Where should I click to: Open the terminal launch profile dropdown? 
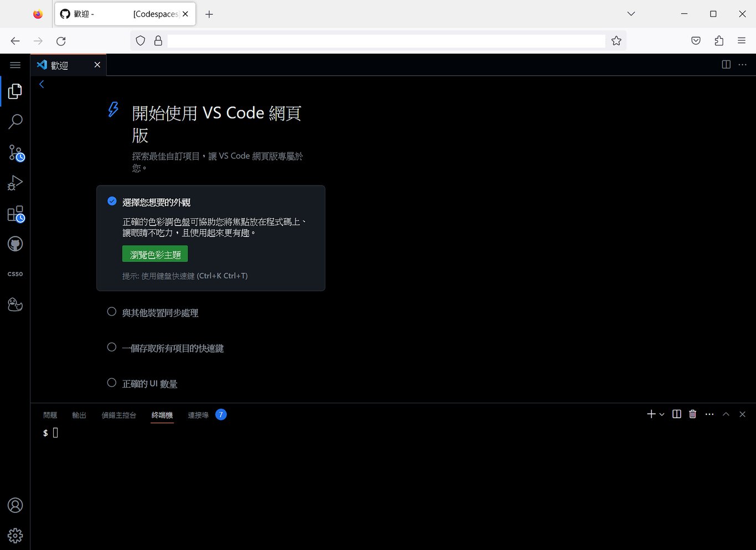(662, 414)
